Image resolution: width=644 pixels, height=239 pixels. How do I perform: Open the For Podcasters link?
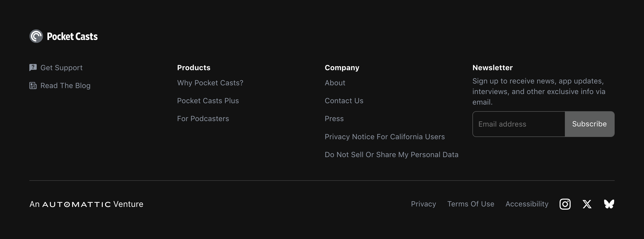click(203, 119)
